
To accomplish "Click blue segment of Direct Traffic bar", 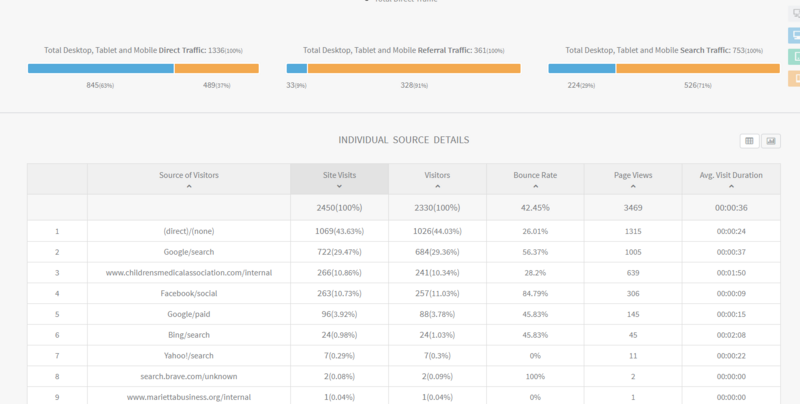I will pyautogui.click(x=100, y=68).
